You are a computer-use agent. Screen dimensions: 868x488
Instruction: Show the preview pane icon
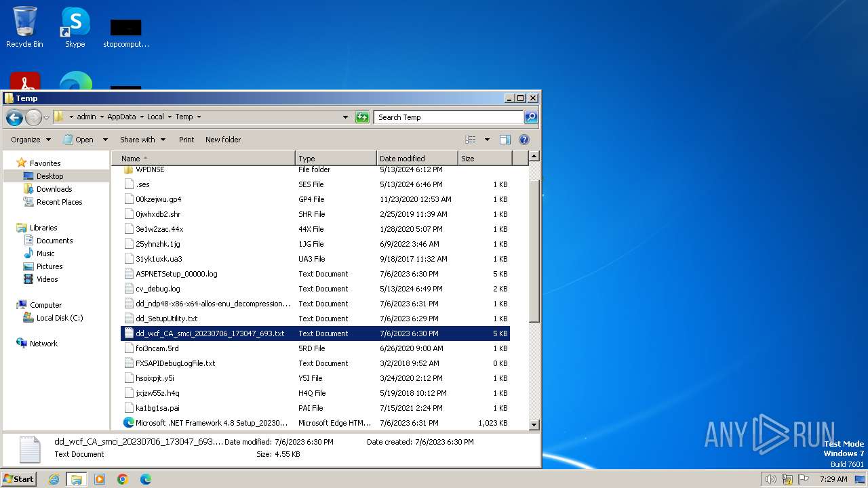[x=505, y=140]
